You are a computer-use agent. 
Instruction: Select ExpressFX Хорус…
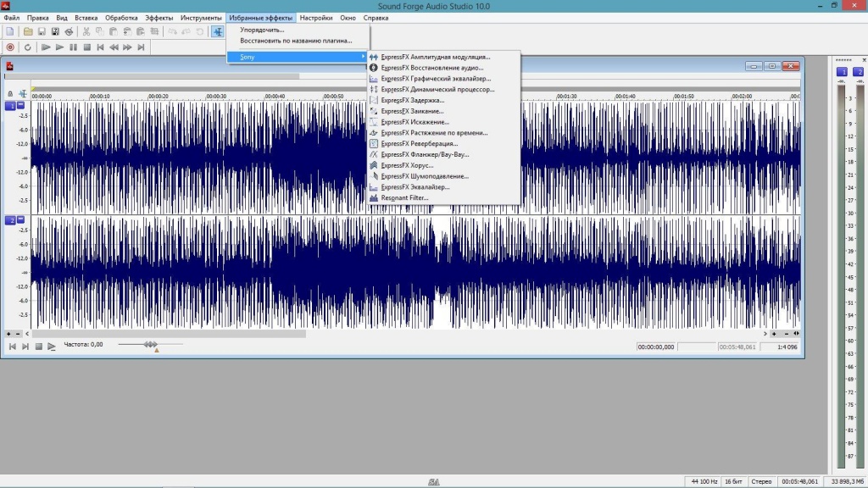tap(443, 165)
